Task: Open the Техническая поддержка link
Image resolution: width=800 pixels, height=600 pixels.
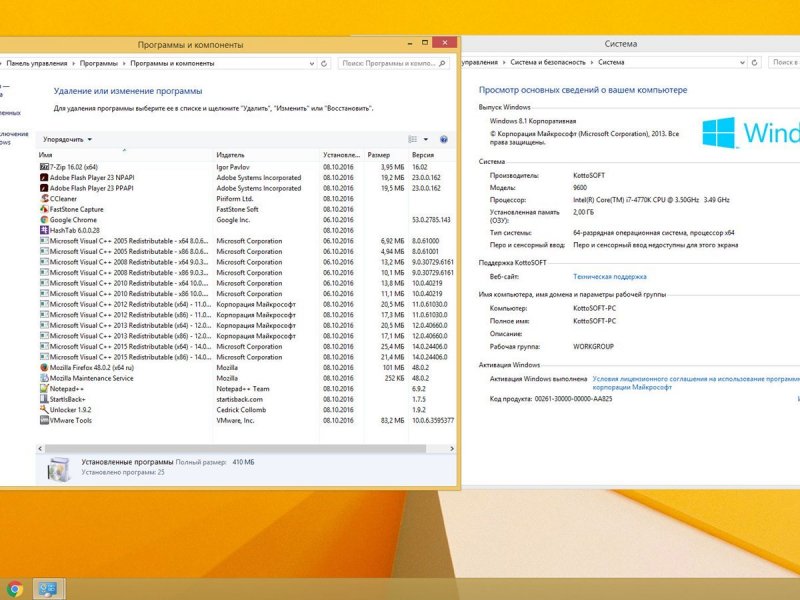Action: click(610, 277)
